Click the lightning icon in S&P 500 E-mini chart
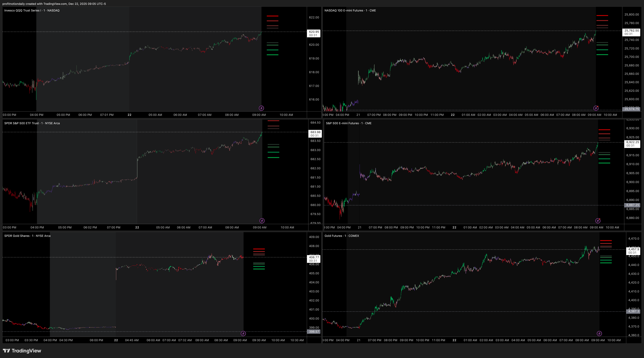Image resolution: width=644 pixels, height=358 pixels. click(598, 221)
